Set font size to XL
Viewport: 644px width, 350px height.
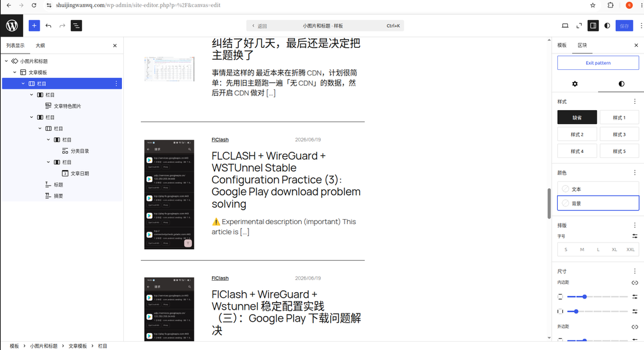pyautogui.click(x=614, y=250)
